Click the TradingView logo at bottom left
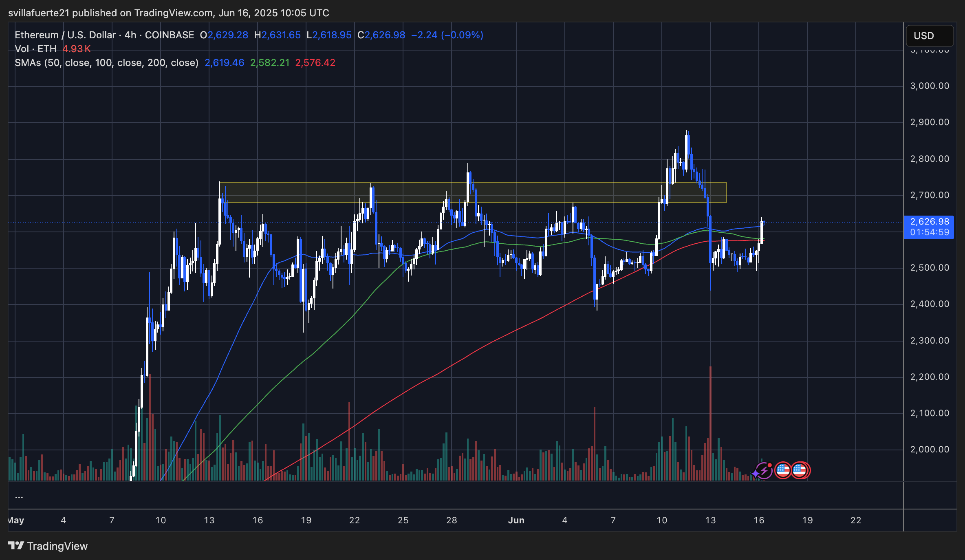 pyautogui.click(x=17, y=546)
